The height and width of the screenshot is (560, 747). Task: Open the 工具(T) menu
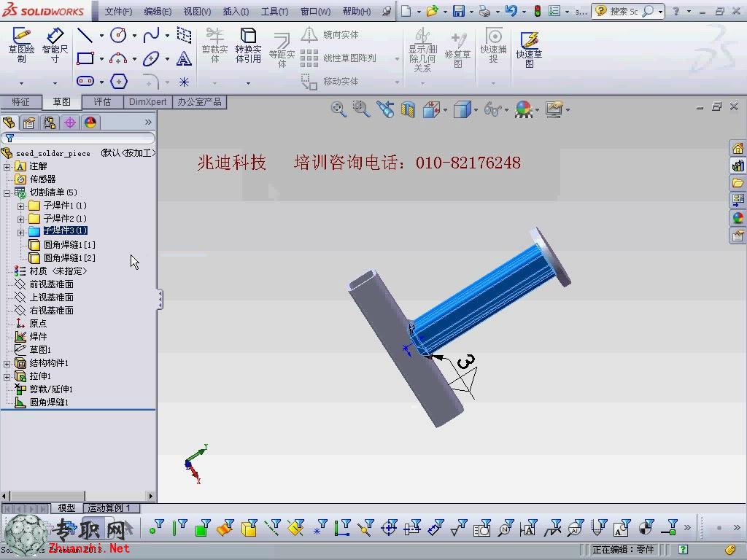click(274, 11)
